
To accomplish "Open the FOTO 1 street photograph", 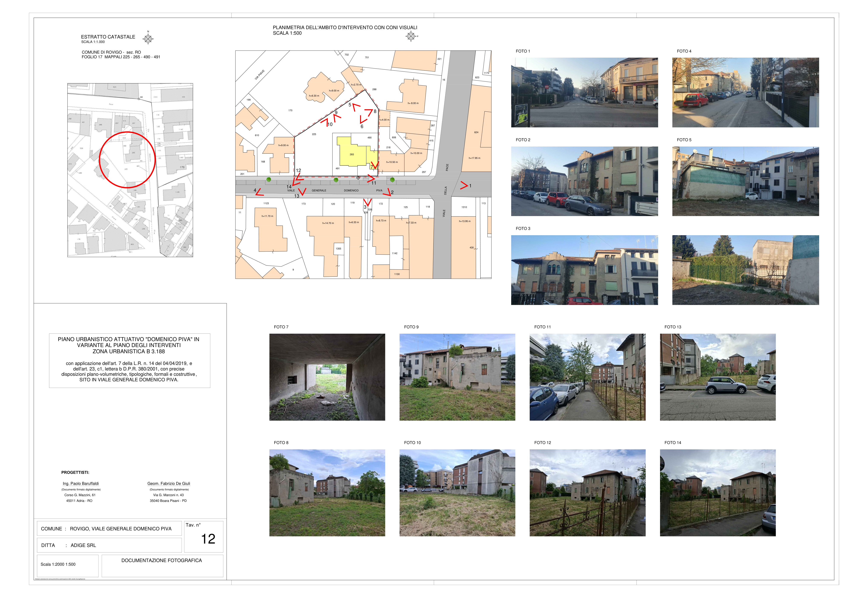I will (584, 92).
